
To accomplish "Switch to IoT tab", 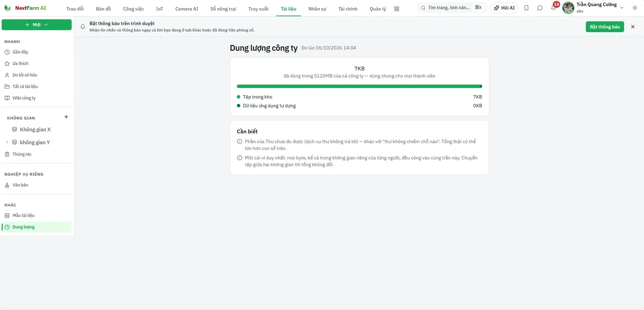I will coord(159,9).
